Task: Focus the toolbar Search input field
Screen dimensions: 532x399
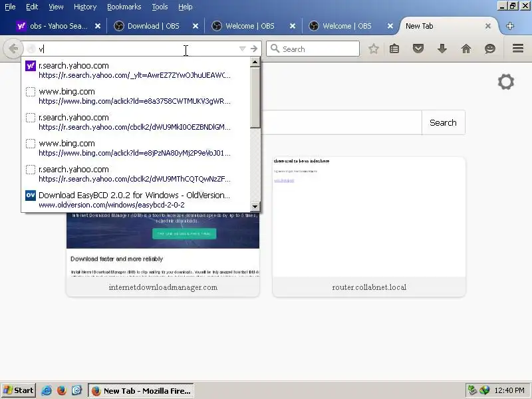Action: tap(313, 49)
